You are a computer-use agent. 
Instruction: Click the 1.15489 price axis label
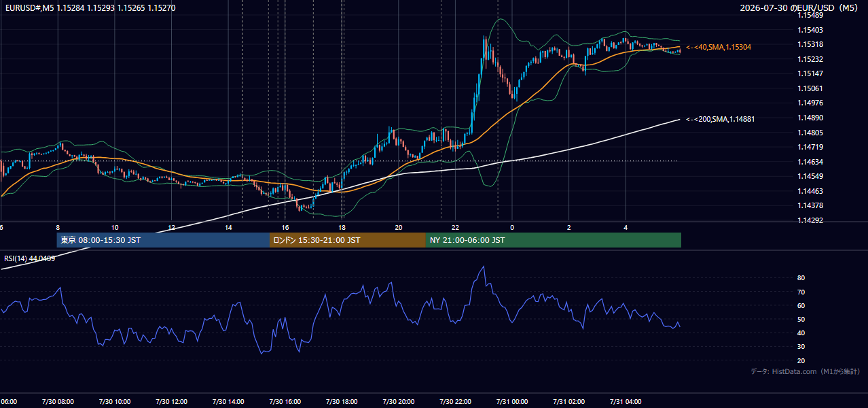pyautogui.click(x=810, y=15)
